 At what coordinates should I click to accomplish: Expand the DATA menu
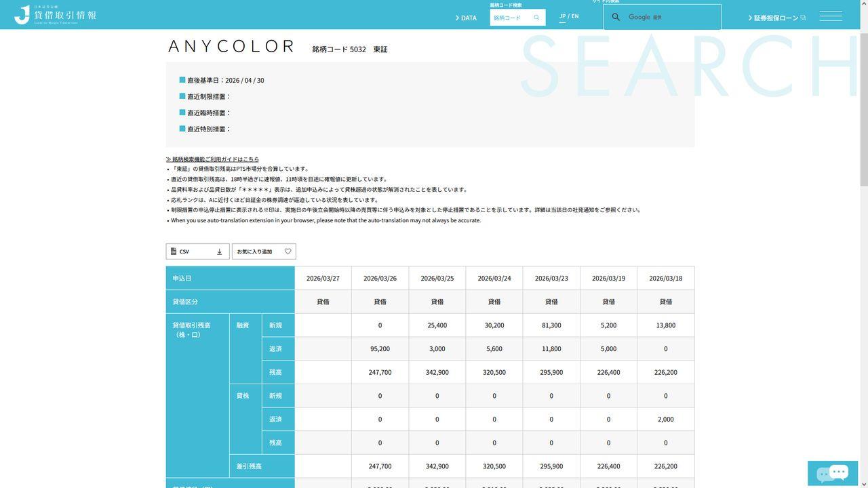466,18
